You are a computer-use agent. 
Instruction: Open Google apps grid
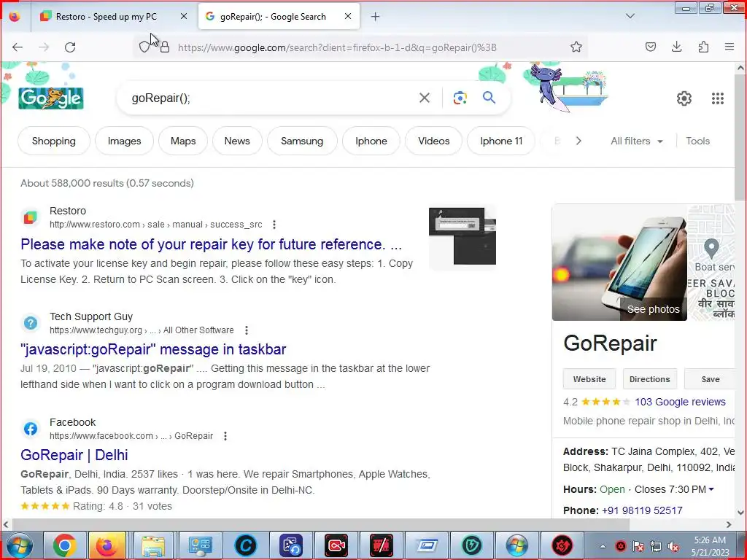point(718,98)
